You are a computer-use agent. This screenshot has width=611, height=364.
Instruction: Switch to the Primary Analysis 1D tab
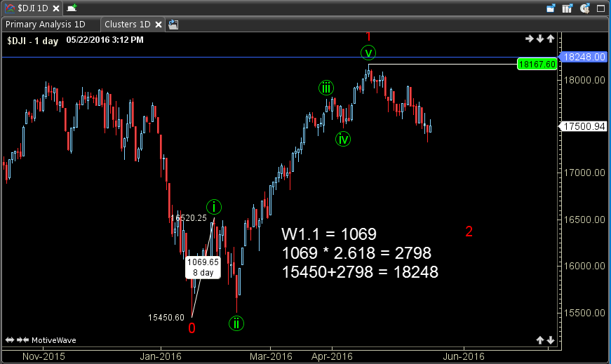click(x=45, y=24)
